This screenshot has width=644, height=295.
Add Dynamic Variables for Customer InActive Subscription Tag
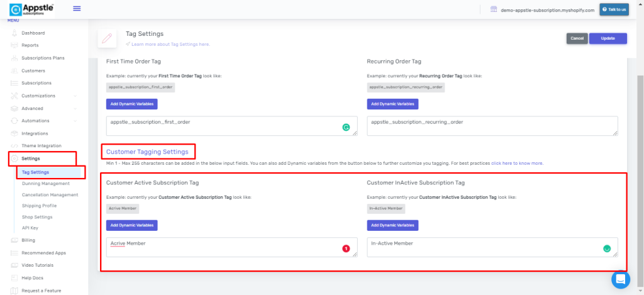pos(392,225)
